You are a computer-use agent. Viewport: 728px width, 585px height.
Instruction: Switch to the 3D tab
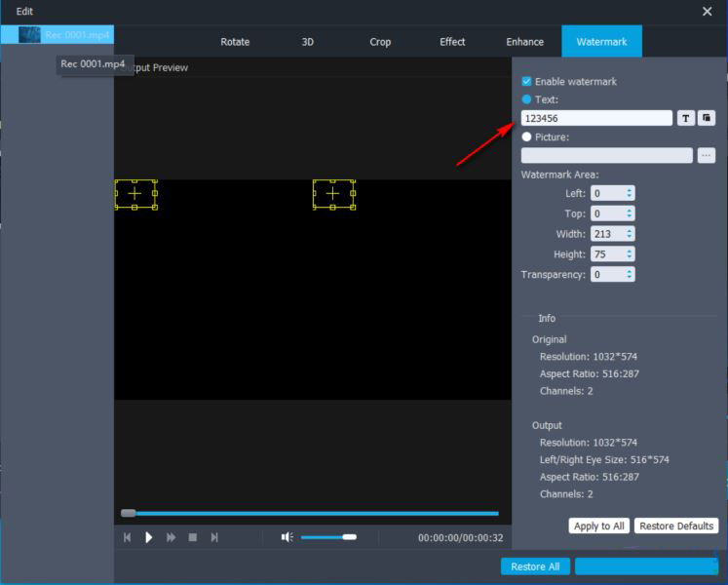(307, 42)
